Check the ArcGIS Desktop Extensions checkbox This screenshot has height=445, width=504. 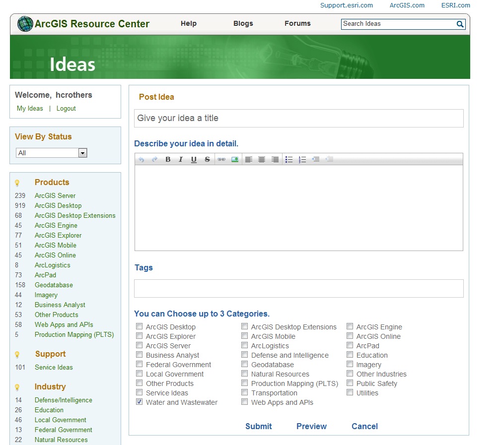click(245, 326)
